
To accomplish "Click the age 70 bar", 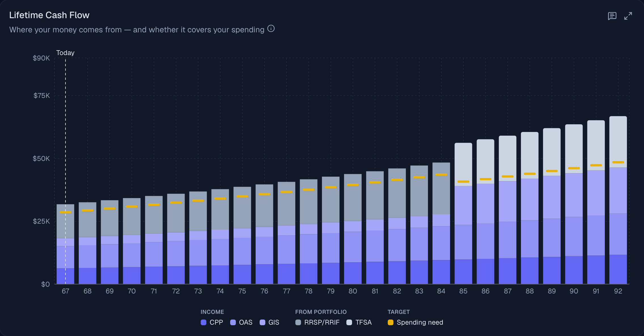I will (132, 241).
